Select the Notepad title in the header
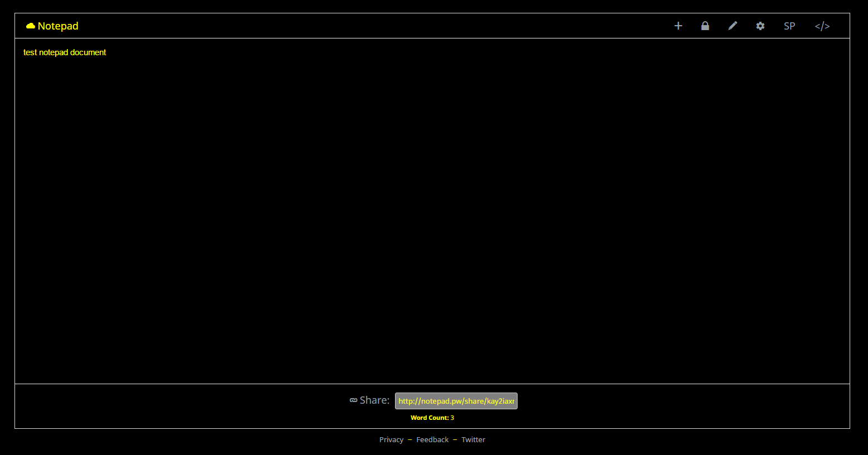 pyautogui.click(x=58, y=26)
